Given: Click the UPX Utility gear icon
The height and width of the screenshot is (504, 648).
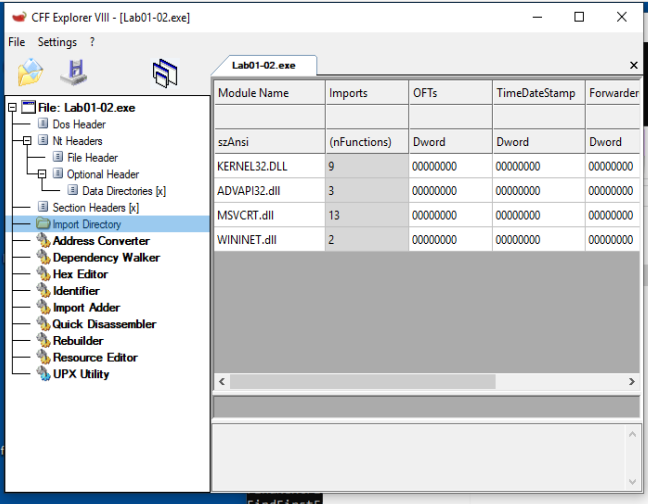Looking at the screenshot, I should coord(43,373).
